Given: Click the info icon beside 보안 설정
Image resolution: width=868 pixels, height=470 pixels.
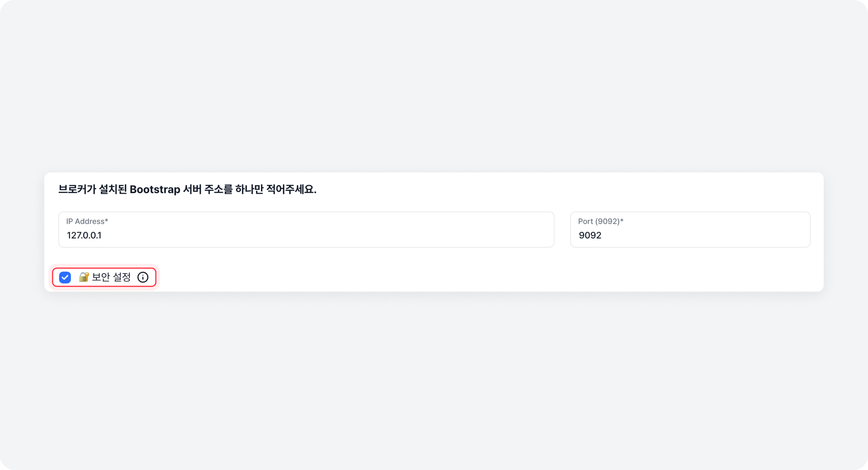Looking at the screenshot, I should (x=143, y=277).
